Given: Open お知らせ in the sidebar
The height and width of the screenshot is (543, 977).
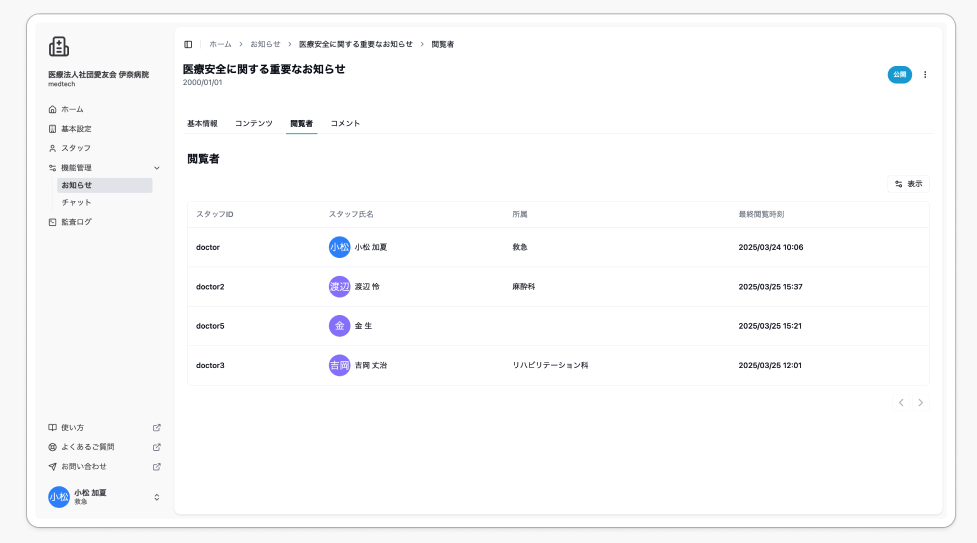Looking at the screenshot, I should (x=105, y=185).
